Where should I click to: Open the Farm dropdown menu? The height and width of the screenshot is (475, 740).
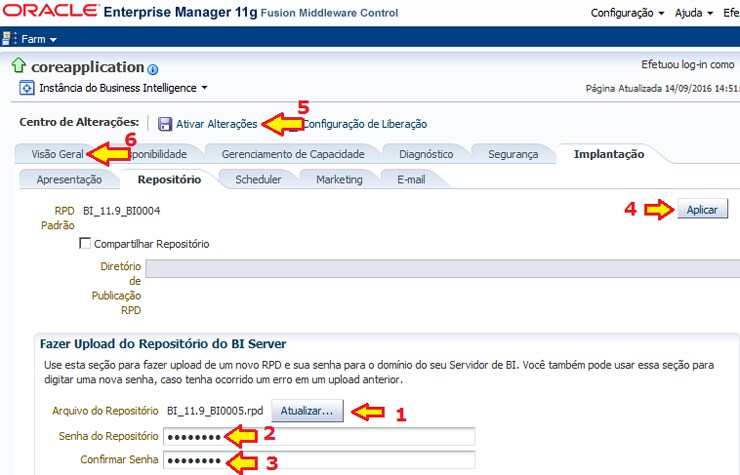[39, 39]
